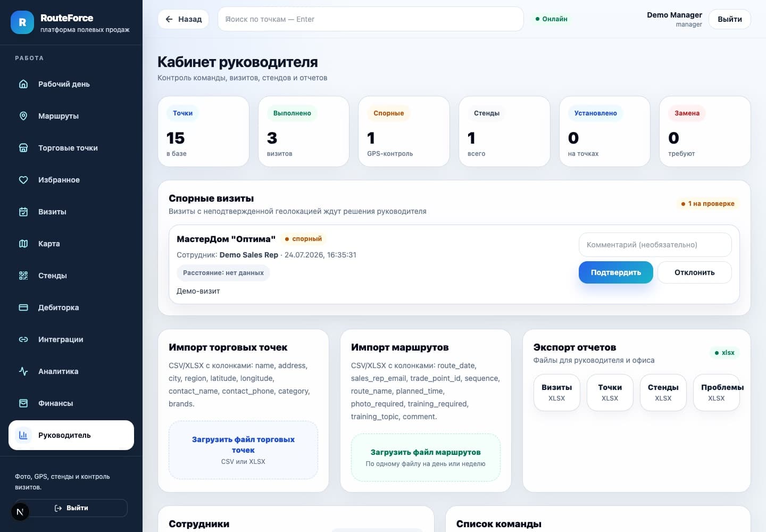Click the home icon beside Рабочий день
This screenshot has width=766, height=532.
click(23, 84)
